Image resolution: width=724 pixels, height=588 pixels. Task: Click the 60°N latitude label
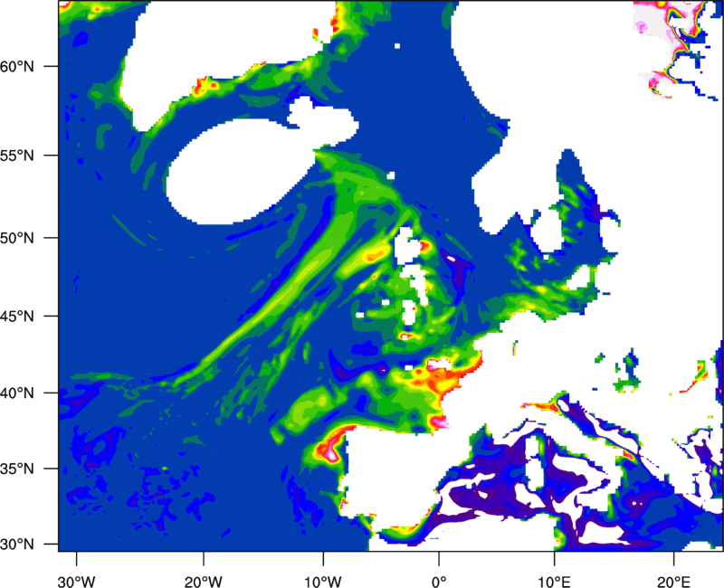[17, 66]
